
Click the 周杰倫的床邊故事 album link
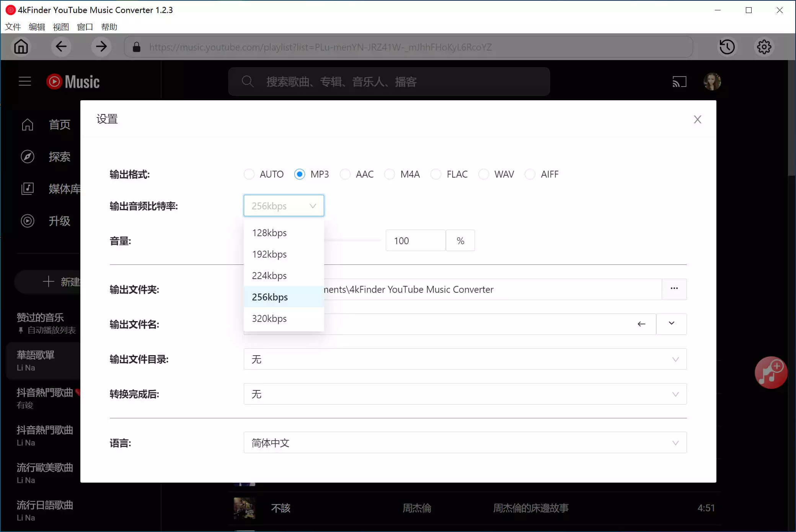[530, 508]
